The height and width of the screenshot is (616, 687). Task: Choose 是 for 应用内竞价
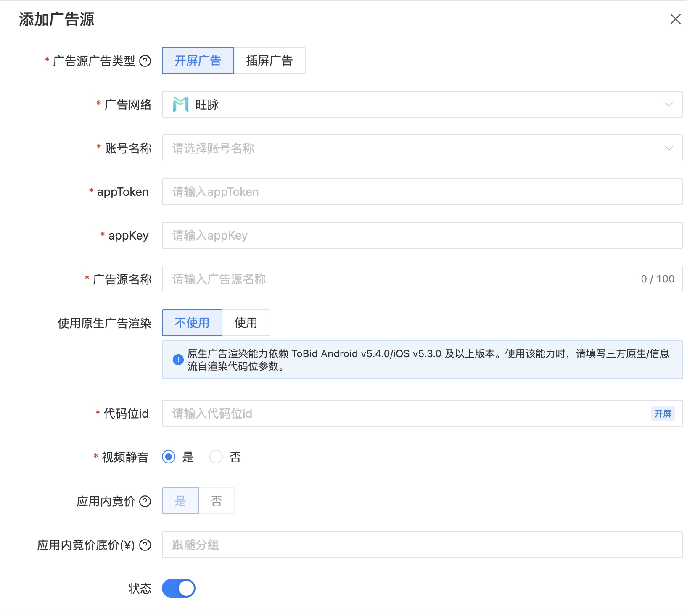pos(180,501)
